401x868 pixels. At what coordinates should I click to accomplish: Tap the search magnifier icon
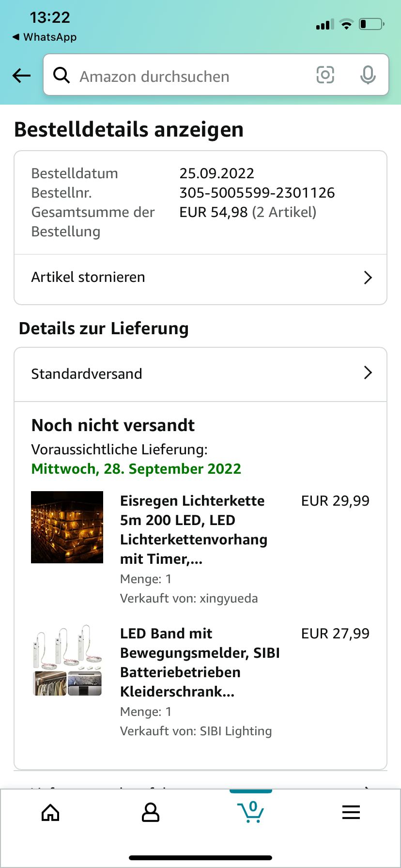coord(62,76)
